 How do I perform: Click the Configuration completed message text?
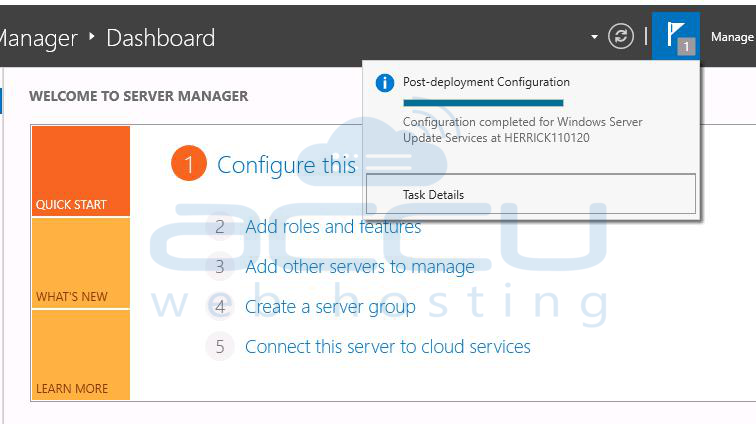click(523, 130)
